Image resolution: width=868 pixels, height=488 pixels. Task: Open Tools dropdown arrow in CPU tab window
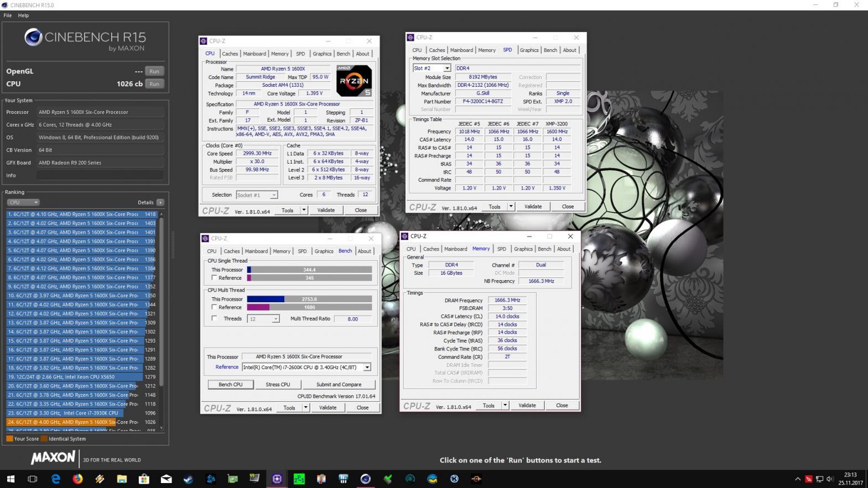click(304, 210)
